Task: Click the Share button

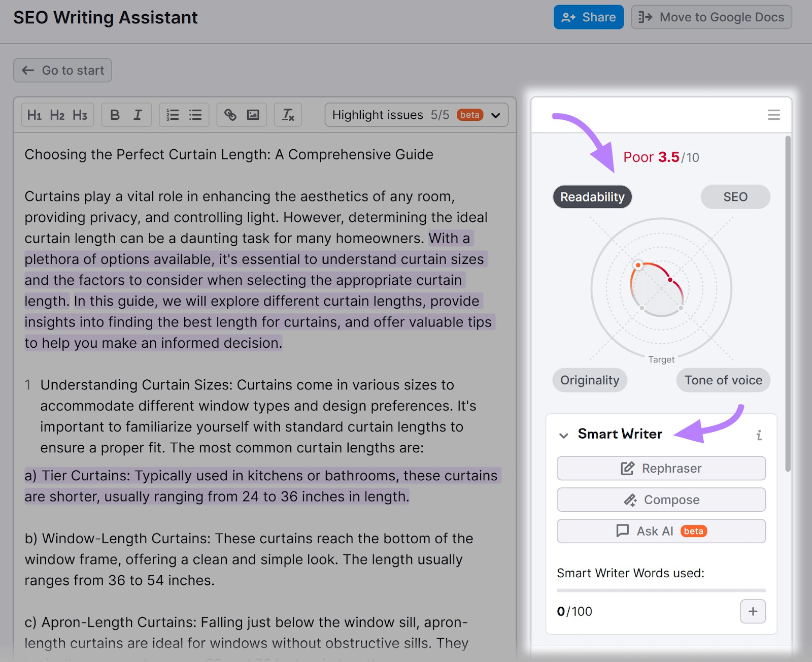Action: tap(589, 17)
